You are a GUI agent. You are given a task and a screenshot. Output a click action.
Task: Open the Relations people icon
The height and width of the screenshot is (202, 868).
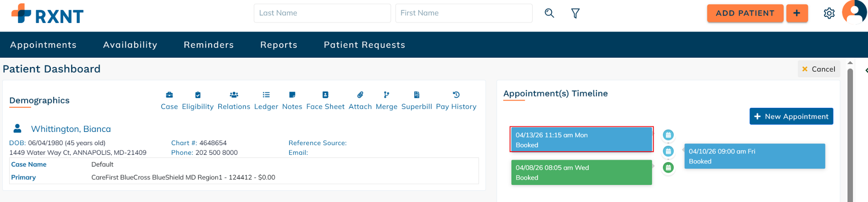tap(234, 95)
